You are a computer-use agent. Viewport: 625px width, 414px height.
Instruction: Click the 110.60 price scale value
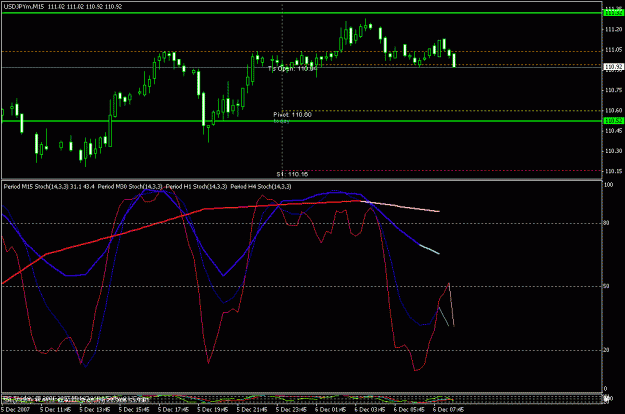613,110
